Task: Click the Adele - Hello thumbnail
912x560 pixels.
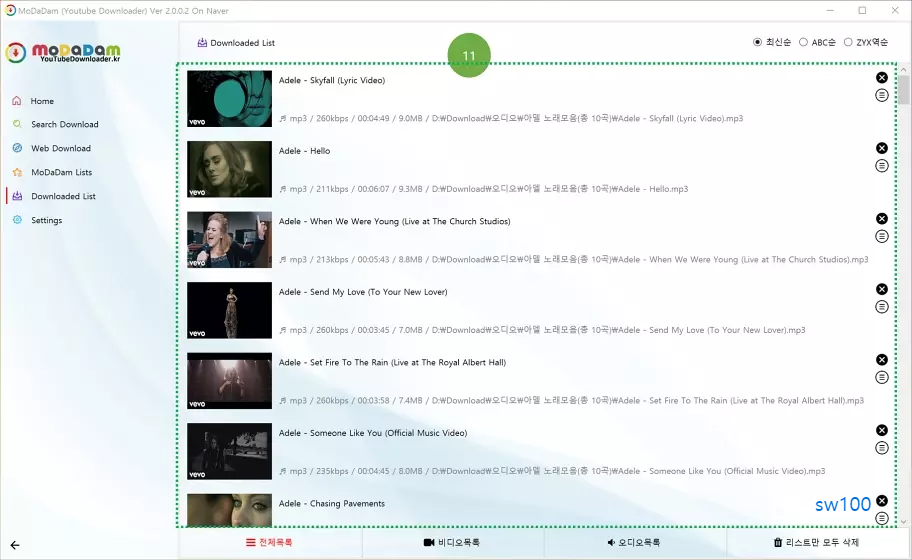Action: [x=229, y=169]
